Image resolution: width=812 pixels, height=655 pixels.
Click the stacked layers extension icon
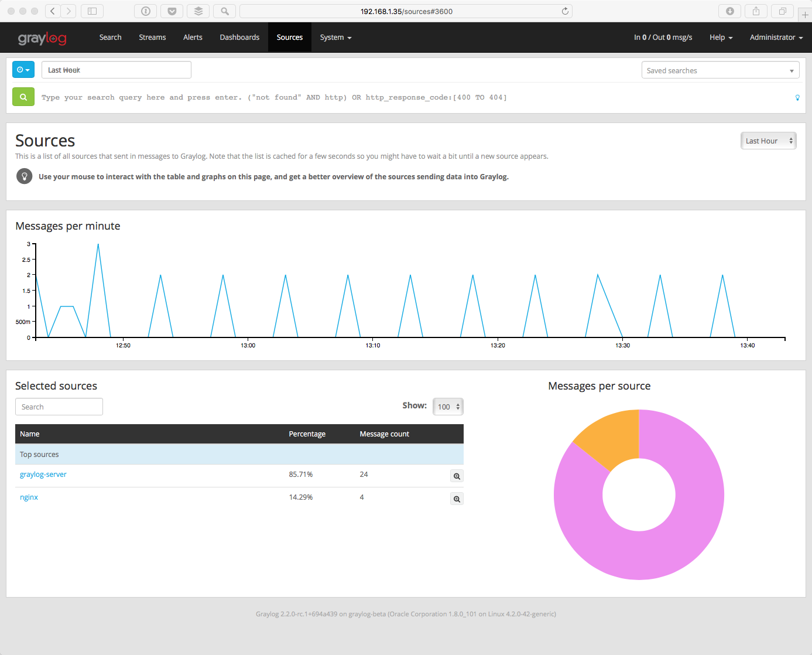(198, 11)
